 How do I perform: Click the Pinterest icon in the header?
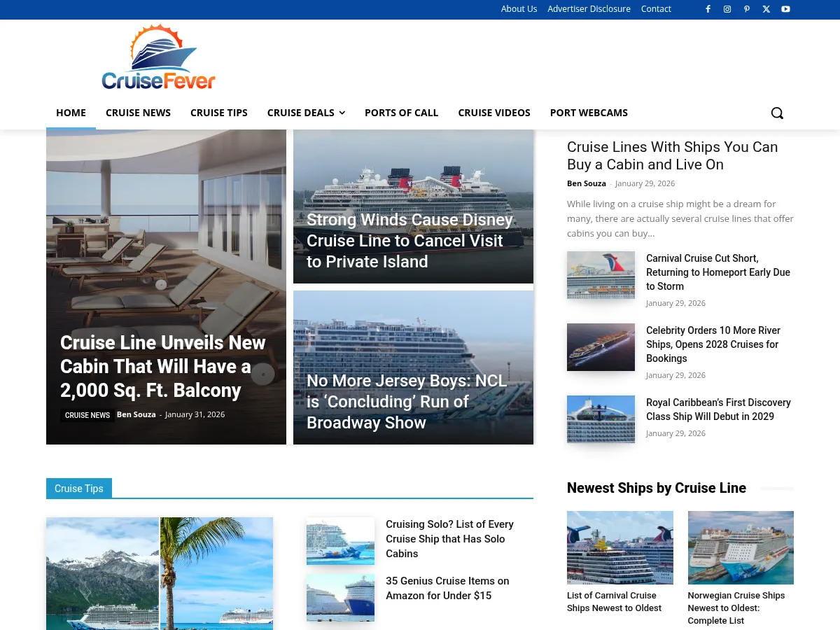point(747,9)
